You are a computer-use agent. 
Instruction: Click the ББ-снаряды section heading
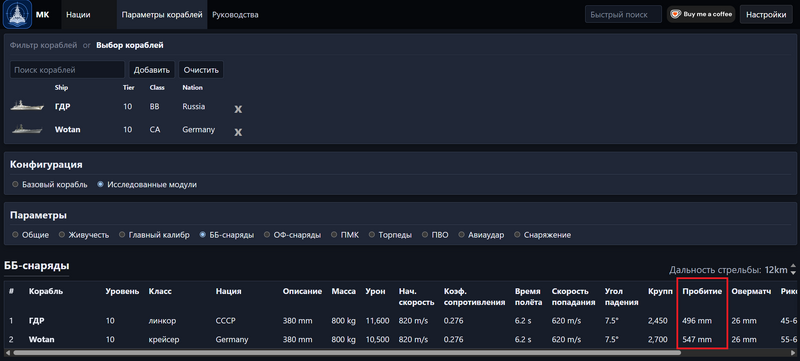(x=37, y=266)
